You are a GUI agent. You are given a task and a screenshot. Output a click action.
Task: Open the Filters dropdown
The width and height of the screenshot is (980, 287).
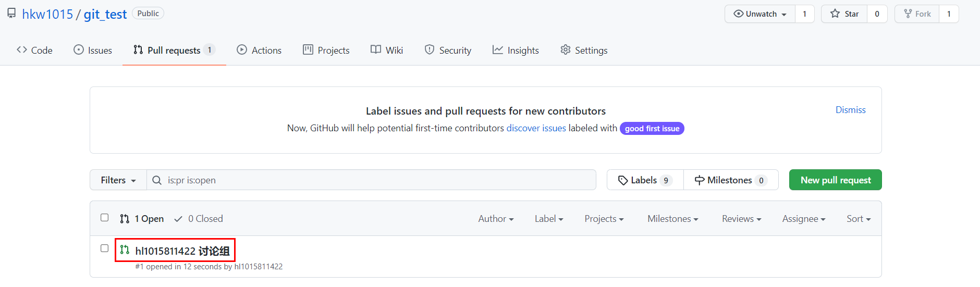click(118, 180)
